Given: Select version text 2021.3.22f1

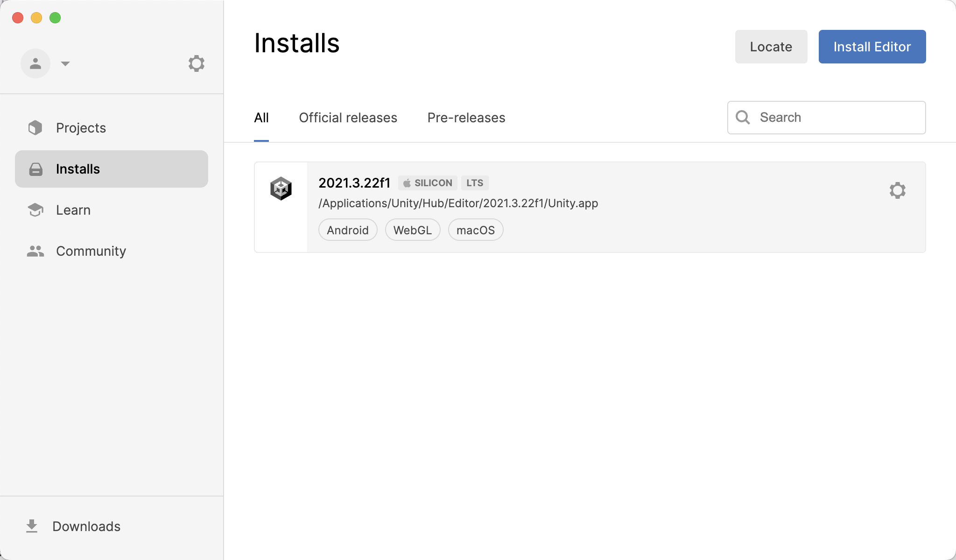Looking at the screenshot, I should (354, 183).
